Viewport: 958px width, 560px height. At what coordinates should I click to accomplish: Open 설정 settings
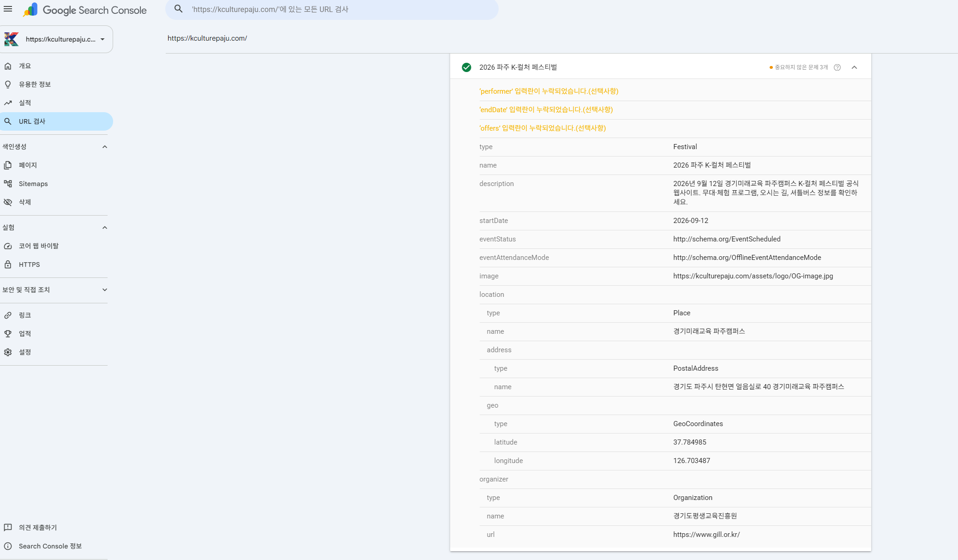point(56,352)
